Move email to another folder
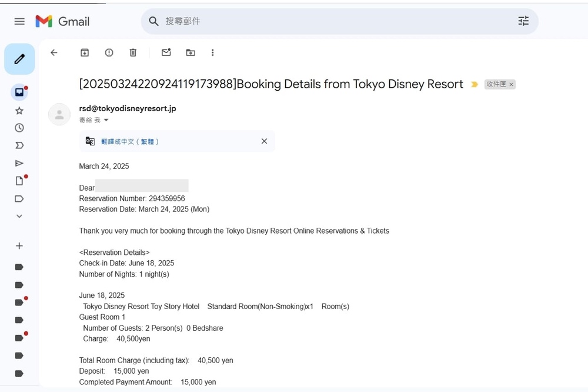This screenshot has height=392, width=588. point(191,52)
